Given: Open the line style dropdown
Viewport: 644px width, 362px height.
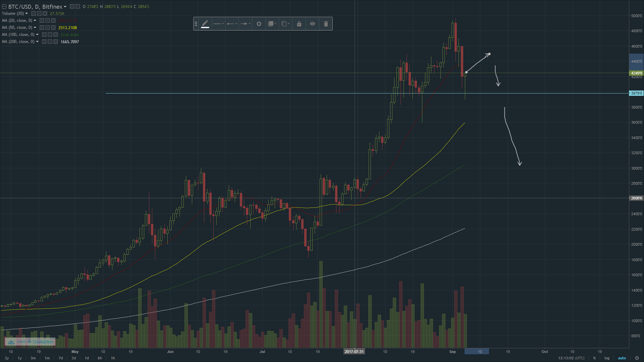Looking at the screenshot, I should tap(218, 24).
